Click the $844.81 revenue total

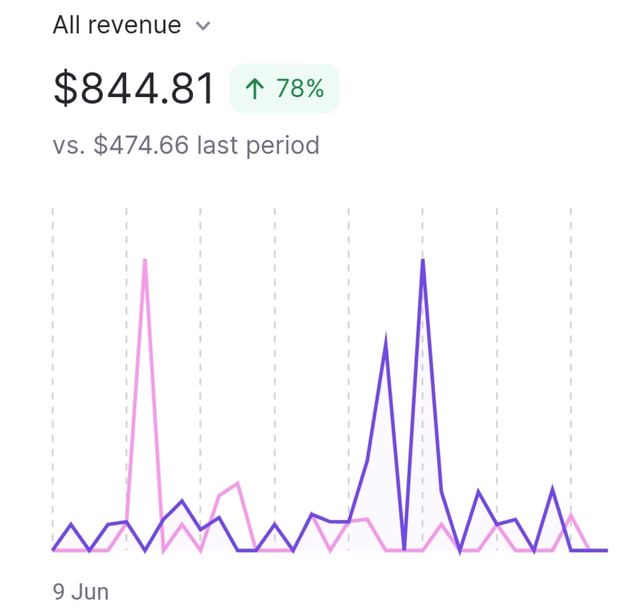[134, 88]
